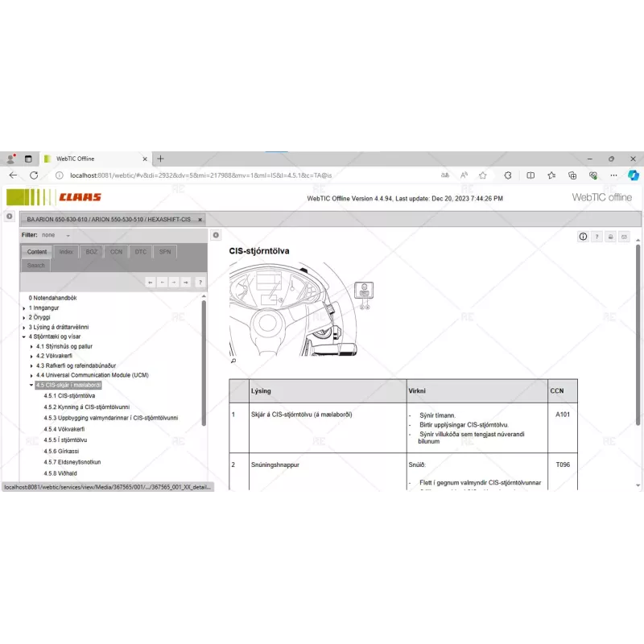Image resolution: width=644 pixels, height=644 pixels.
Task: Open the document information icon
Action: [x=583, y=237]
